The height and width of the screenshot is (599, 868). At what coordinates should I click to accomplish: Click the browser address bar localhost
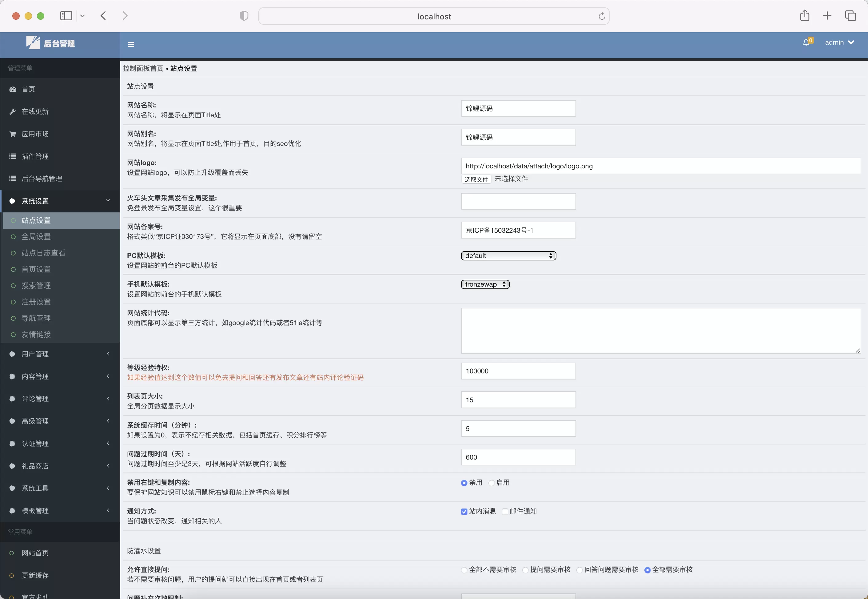tap(434, 16)
